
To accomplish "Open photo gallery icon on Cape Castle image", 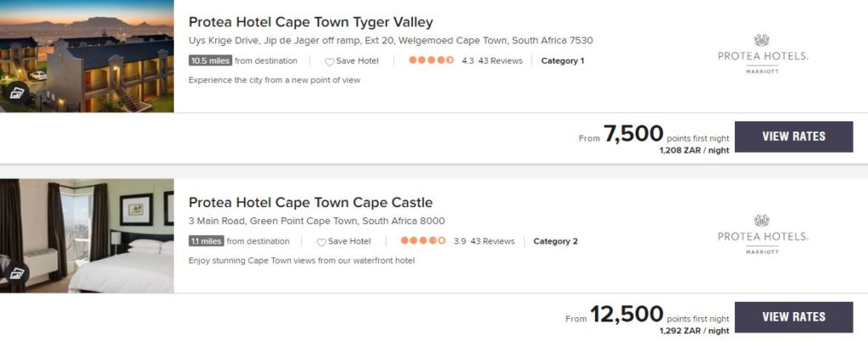I will [x=16, y=272].
